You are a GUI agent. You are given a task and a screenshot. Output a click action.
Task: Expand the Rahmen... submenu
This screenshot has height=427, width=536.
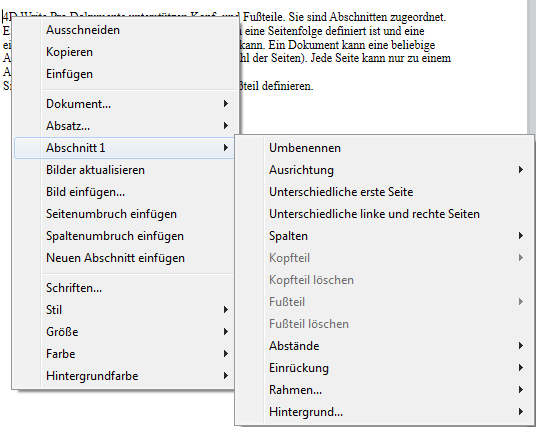pos(384,390)
